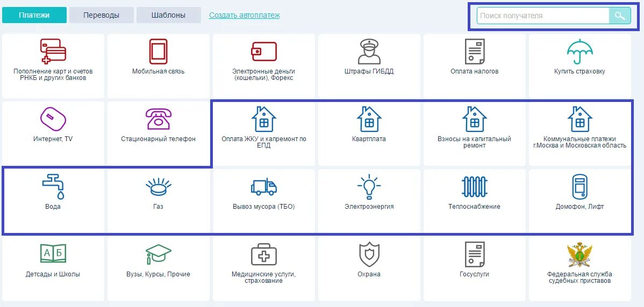Click the Вывоз мусора (ТБО) label
This screenshot has width=644, height=307.
click(x=264, y=207)
